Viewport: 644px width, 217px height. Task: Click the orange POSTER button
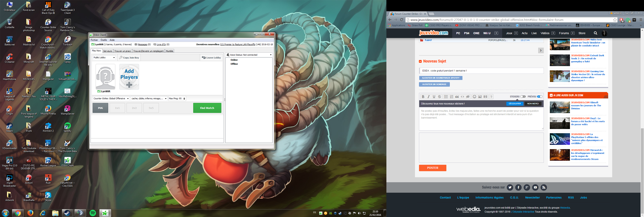[x=432, y=168]
